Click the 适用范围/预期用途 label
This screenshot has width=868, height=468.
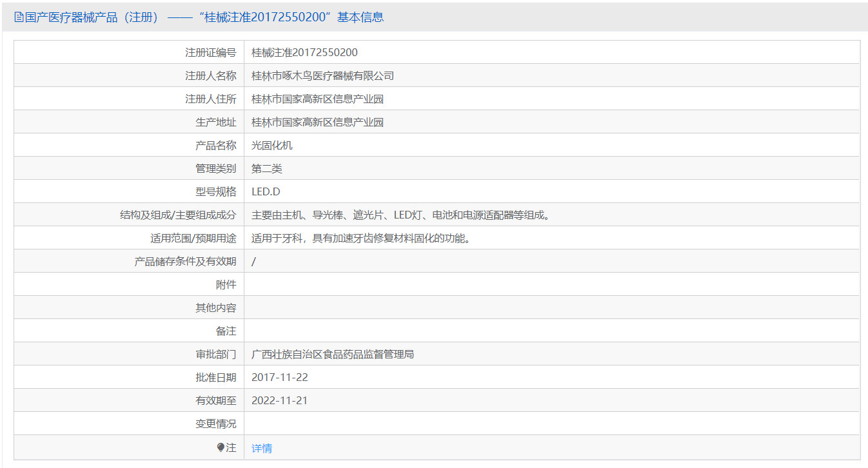pyautogui.click(x=193, y=238)
